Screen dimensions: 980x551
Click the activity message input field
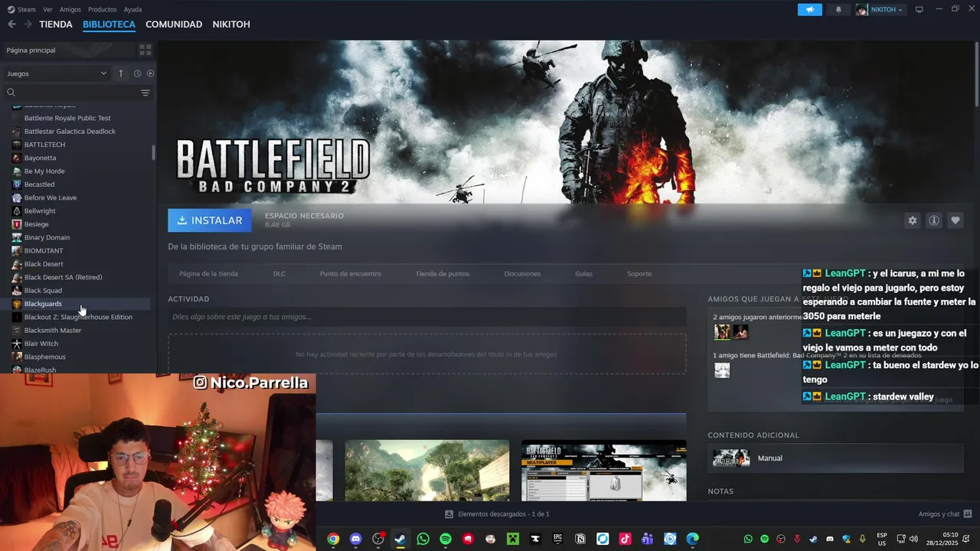coord(427,317)
